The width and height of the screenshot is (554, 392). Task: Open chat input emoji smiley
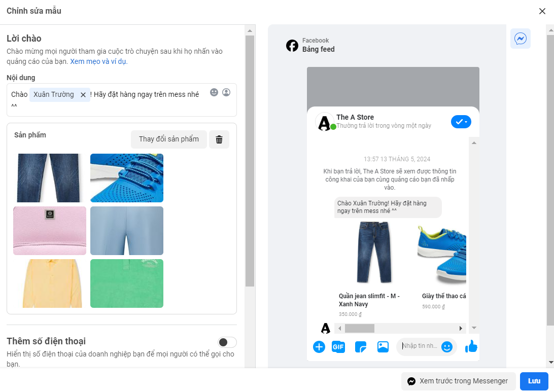point(447,347)
